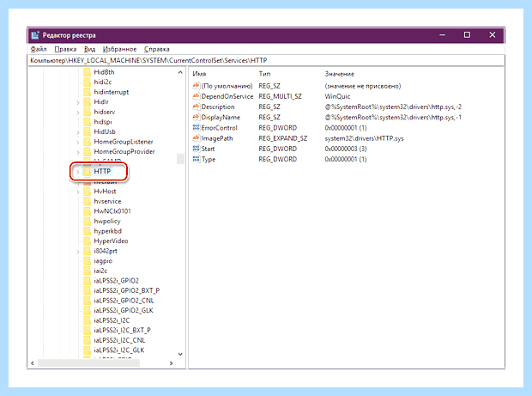532x396 pixels.
Task: Select the iagpio key
Action: [x=103, y=260]
